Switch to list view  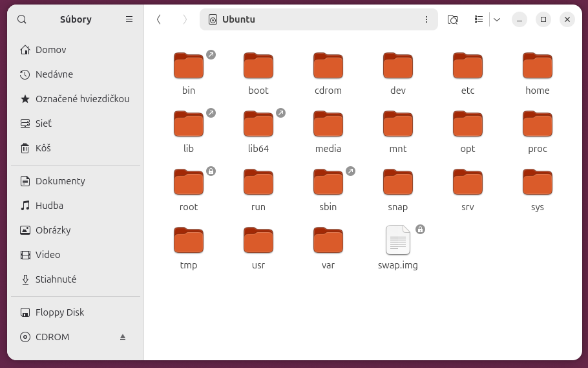479,19
